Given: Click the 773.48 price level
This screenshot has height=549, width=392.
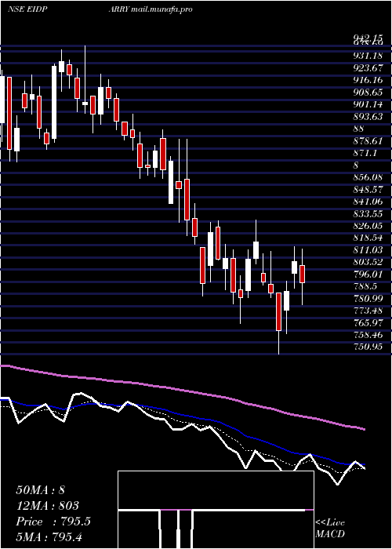Looking at the screenshot, I should coord(368,311).
